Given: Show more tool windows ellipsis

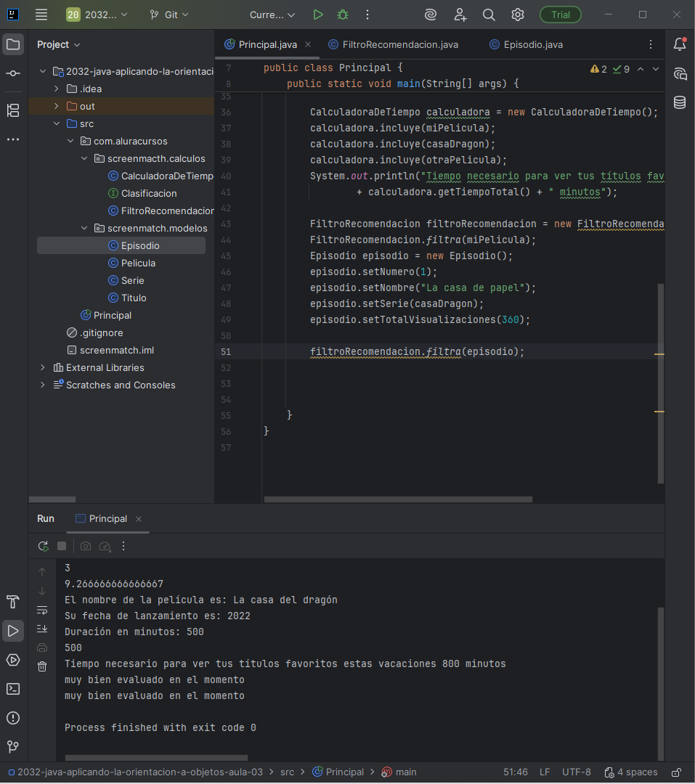Looking at the screenshot, I should pos(14,139).
